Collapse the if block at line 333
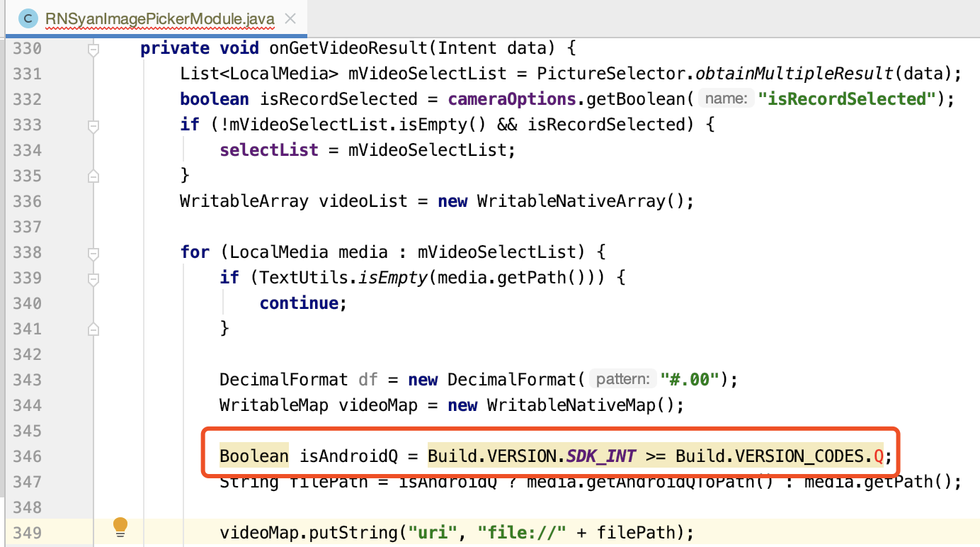 93,125
